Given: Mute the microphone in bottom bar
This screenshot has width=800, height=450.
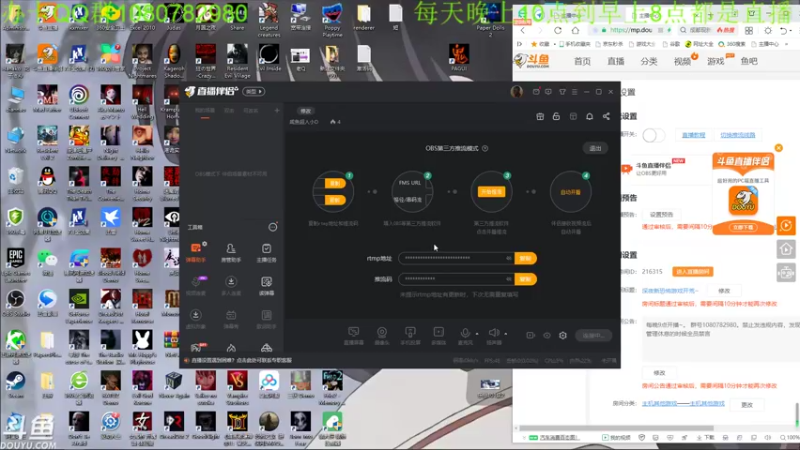Looking at the screenshot, I should pyautogui.click(x=465, y=334).
